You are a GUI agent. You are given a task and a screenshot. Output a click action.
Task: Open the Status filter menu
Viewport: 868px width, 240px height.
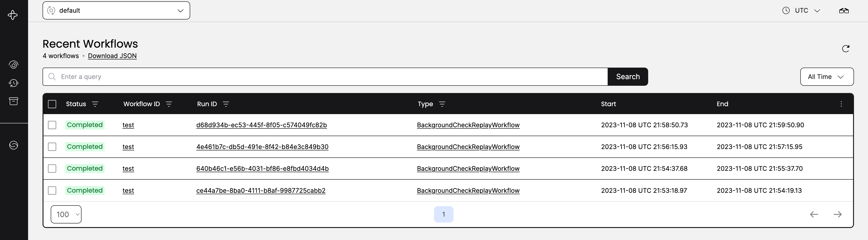(x=95, y=104)
